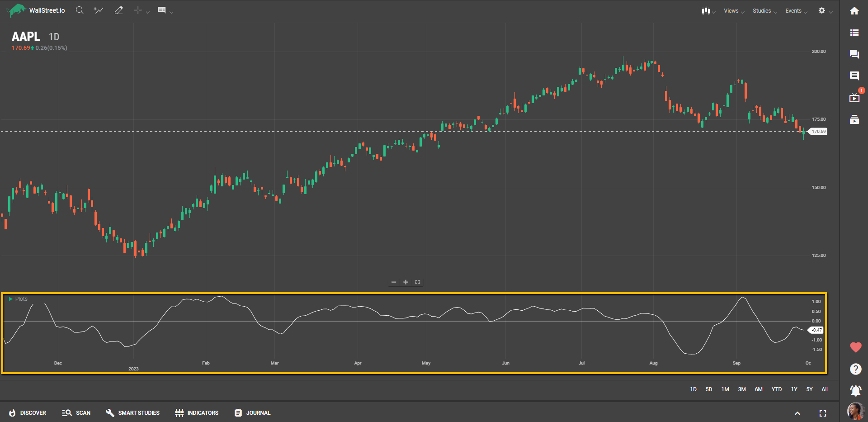Zoom in chart with plus button

click(406, 282)
